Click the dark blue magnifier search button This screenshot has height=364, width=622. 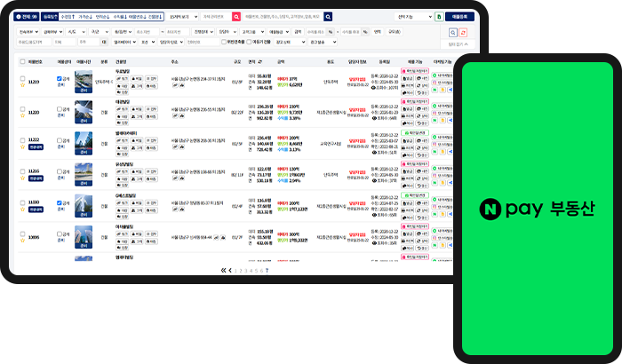(x=328, y=17)
